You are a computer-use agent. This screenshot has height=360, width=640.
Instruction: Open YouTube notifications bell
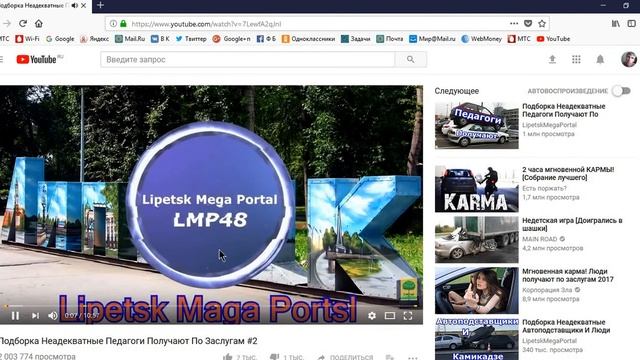pyautogui.click(x=600, y=60)
